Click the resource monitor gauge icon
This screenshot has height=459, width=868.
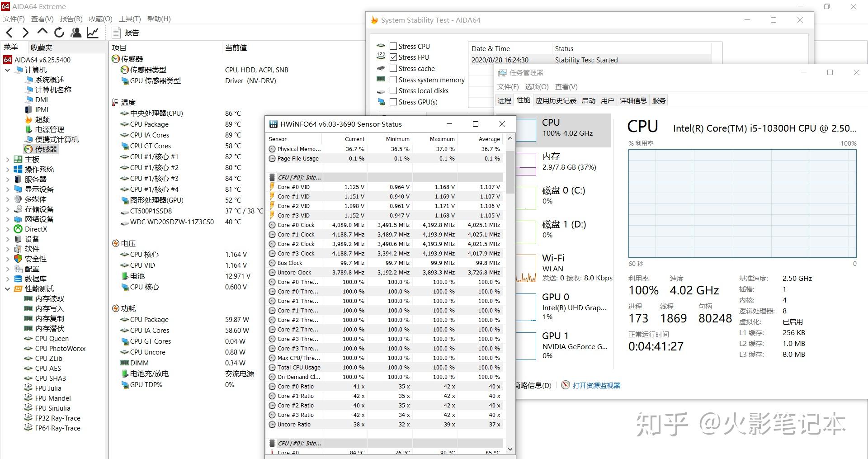point(565,385)
